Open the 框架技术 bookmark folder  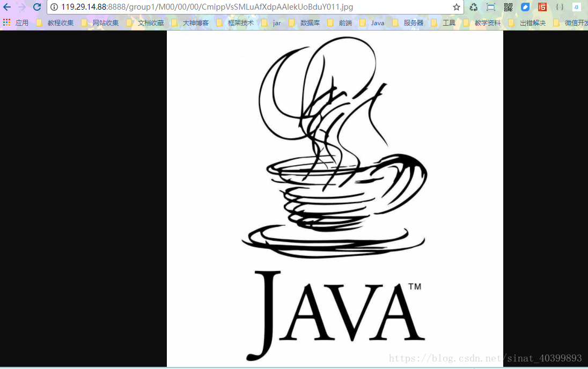point(235,23)
